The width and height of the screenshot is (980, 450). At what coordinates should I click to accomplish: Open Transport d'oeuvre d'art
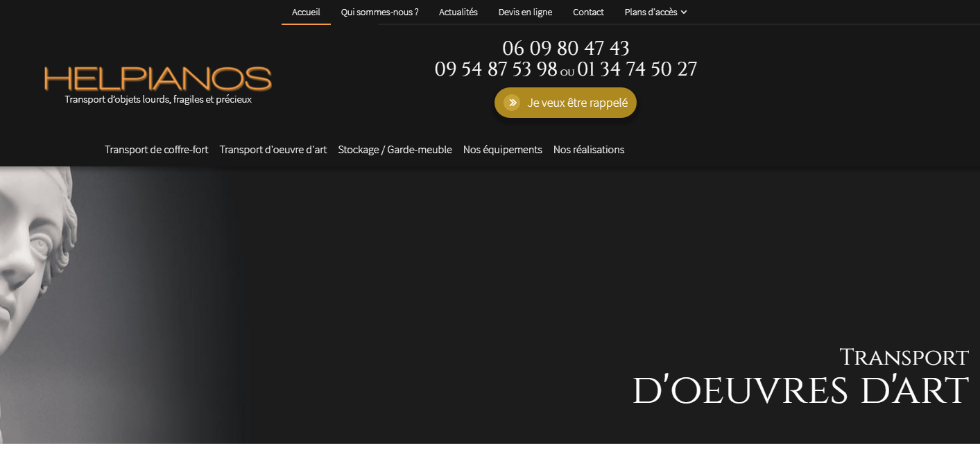273,149
